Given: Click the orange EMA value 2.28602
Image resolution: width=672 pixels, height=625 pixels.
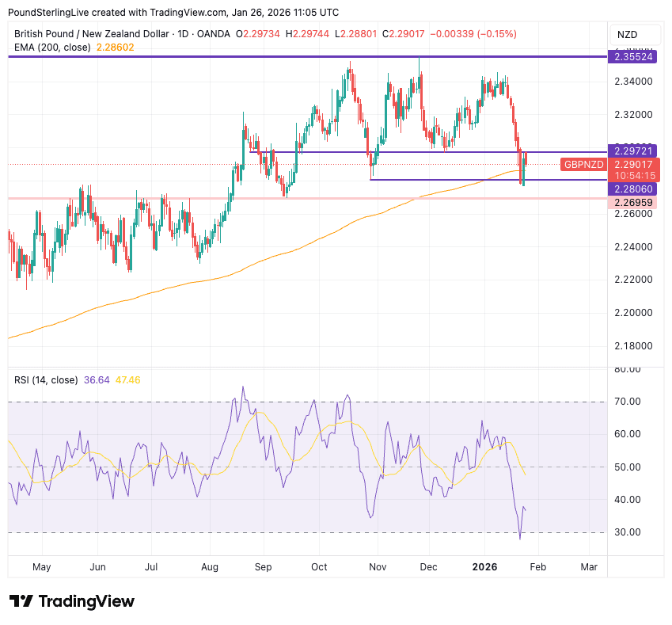Looking at the screenshot, I should pos(115,48).
